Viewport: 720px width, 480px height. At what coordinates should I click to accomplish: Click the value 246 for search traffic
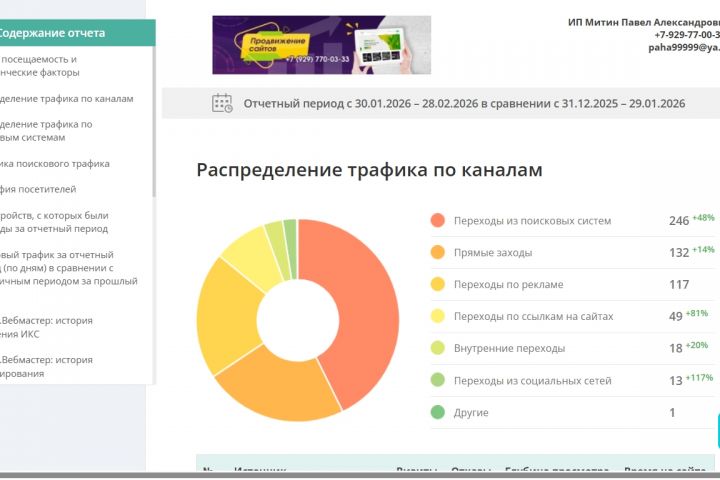679,221
